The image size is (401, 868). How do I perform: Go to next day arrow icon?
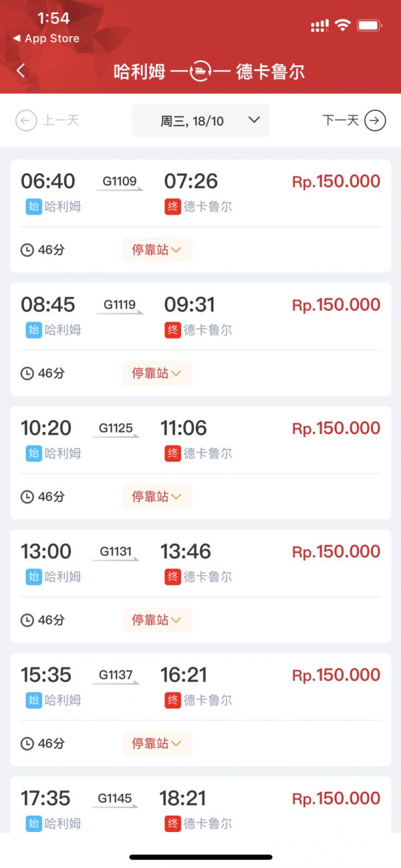point(375,121)
